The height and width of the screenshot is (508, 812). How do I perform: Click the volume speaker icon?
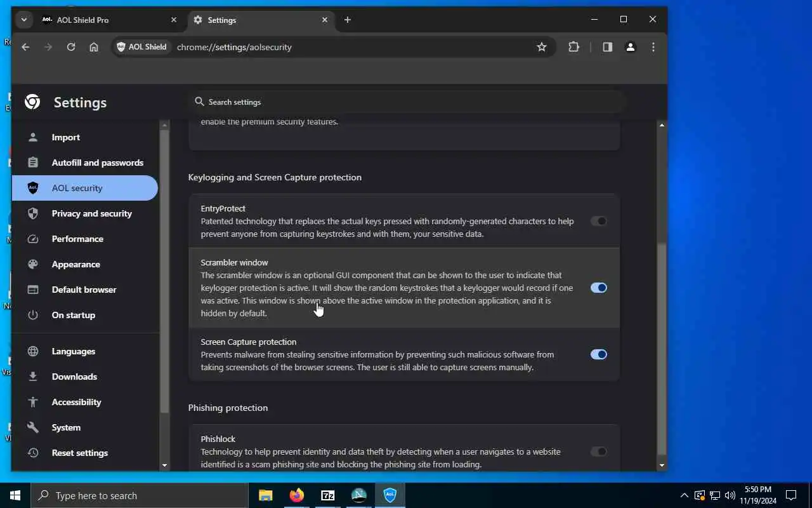tap(730, 495)
